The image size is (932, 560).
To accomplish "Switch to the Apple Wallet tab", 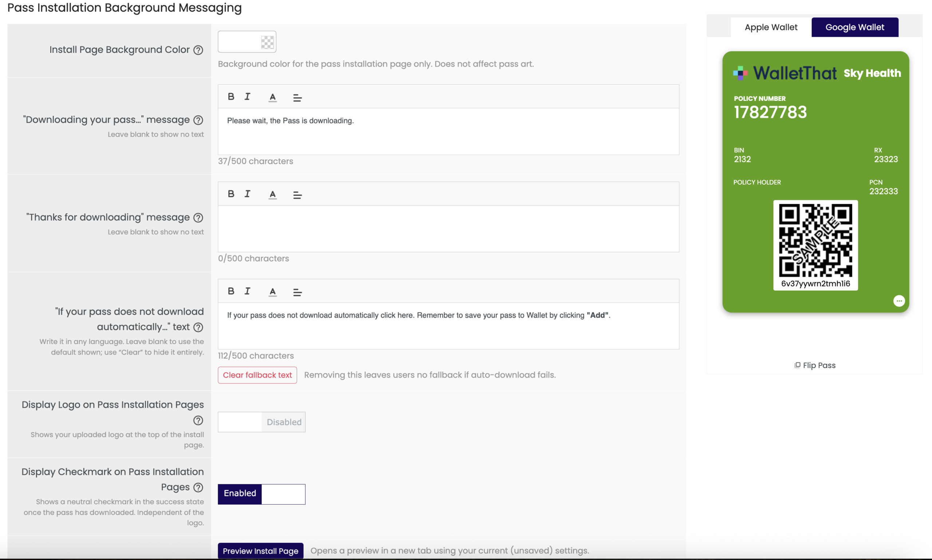I will point(771,27).
